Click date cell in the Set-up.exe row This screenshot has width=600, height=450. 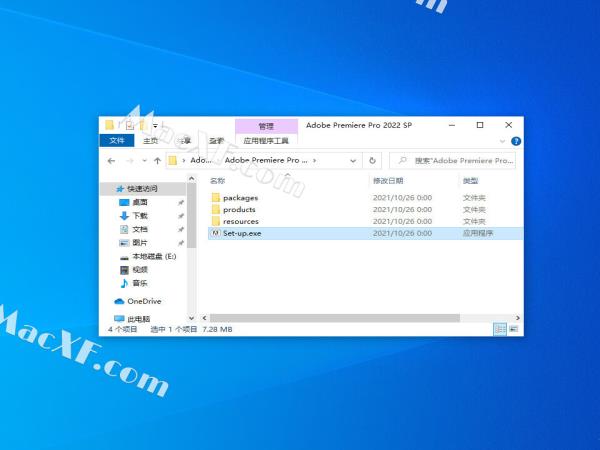pyautogui.click(x=403, y=233)
